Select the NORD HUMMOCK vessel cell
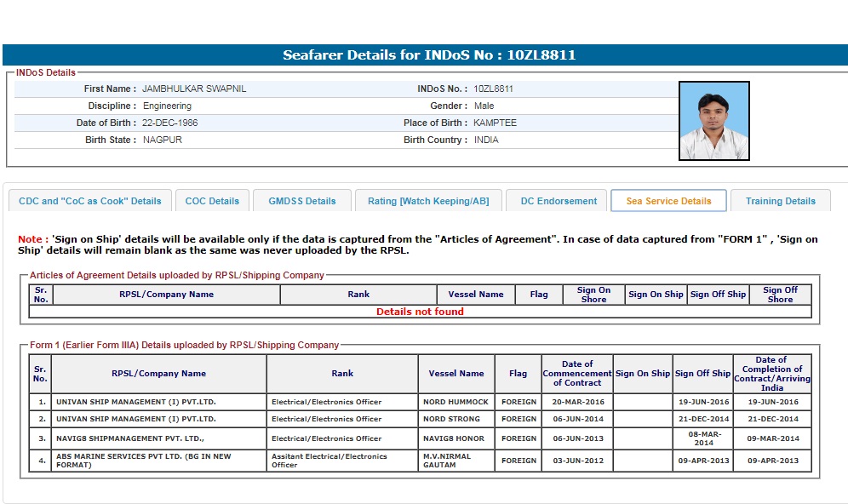This screenshot has width=848, height=504. (456, 402)
